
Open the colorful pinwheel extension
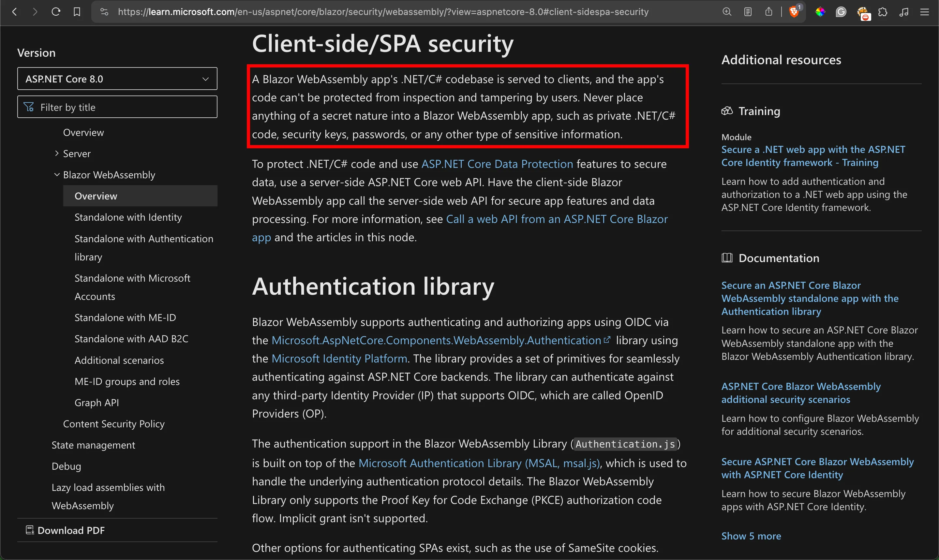coord(820,12)
